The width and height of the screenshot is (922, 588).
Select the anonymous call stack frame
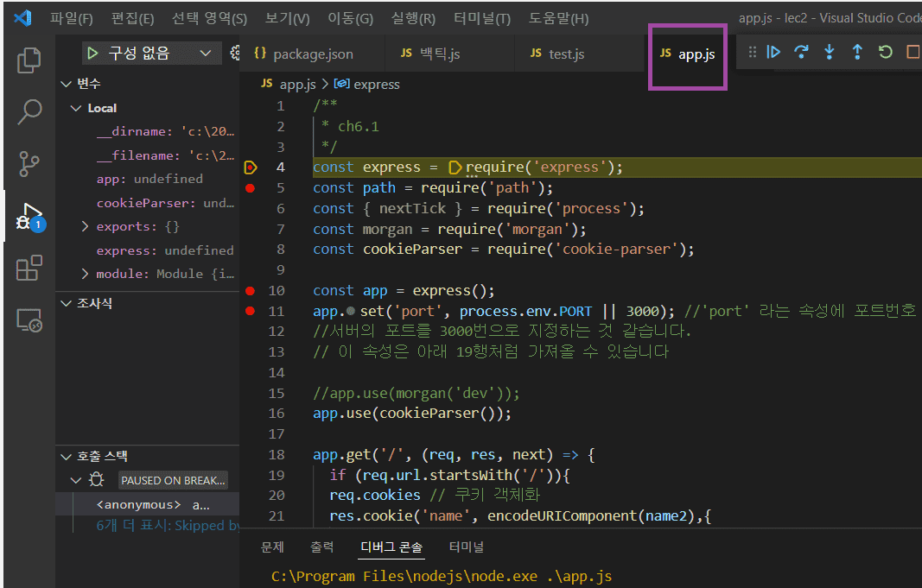point(139,504)
